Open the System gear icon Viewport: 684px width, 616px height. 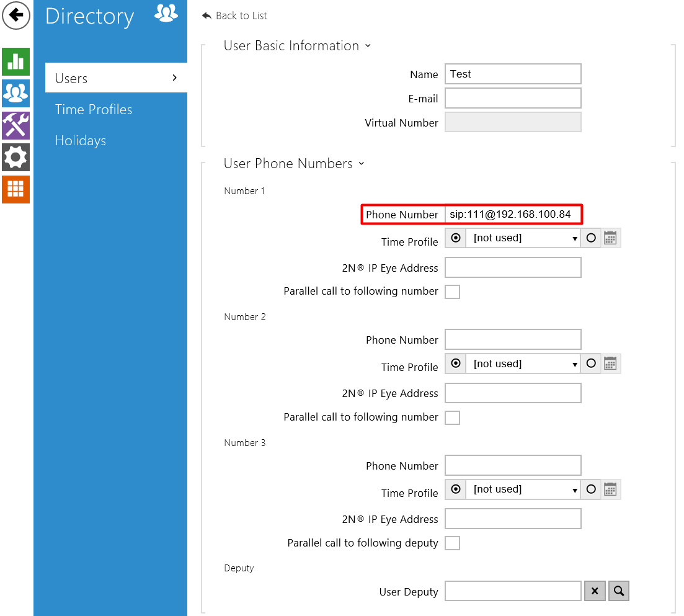[16, 157]
